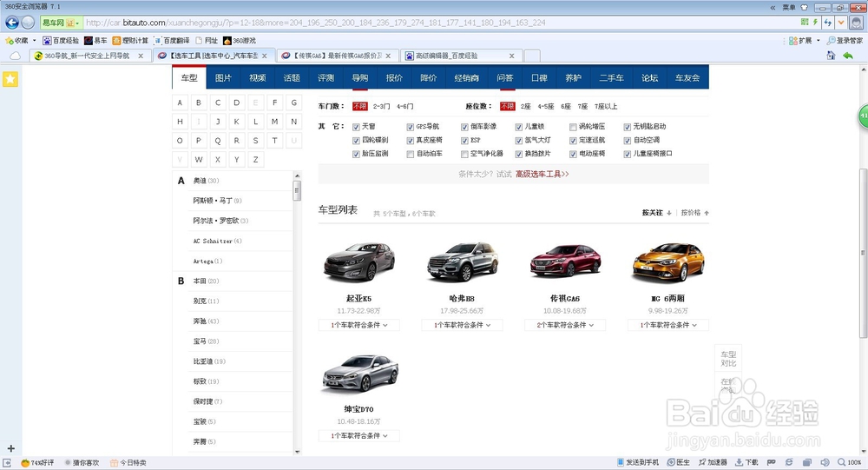
Task: Switch to 360导航 browser tab
Action: point(89,56)
